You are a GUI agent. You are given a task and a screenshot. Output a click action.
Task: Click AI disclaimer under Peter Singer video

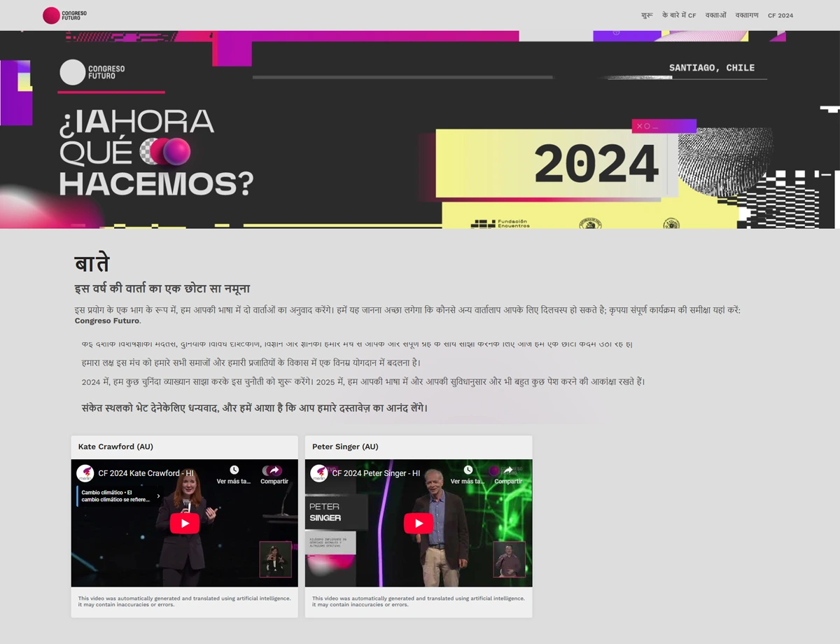[x=419, y=601]
